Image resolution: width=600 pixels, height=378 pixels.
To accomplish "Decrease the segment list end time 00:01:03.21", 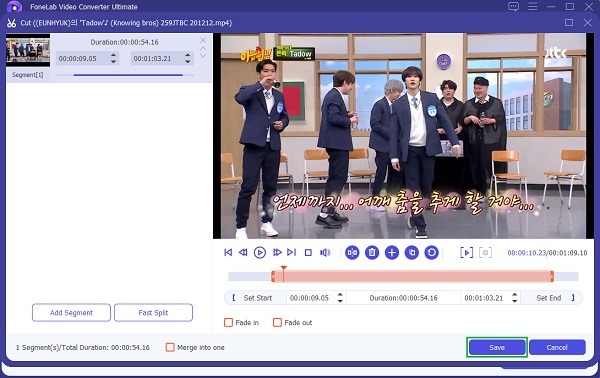I will [x=188, y=61].
